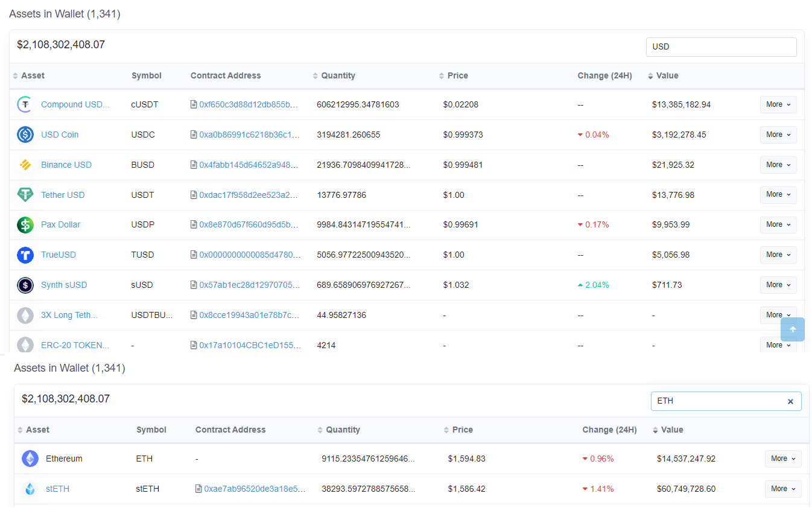
Task: Open contract address 0xa0b86991c6218b36c1...
Action: pos(249,135)
